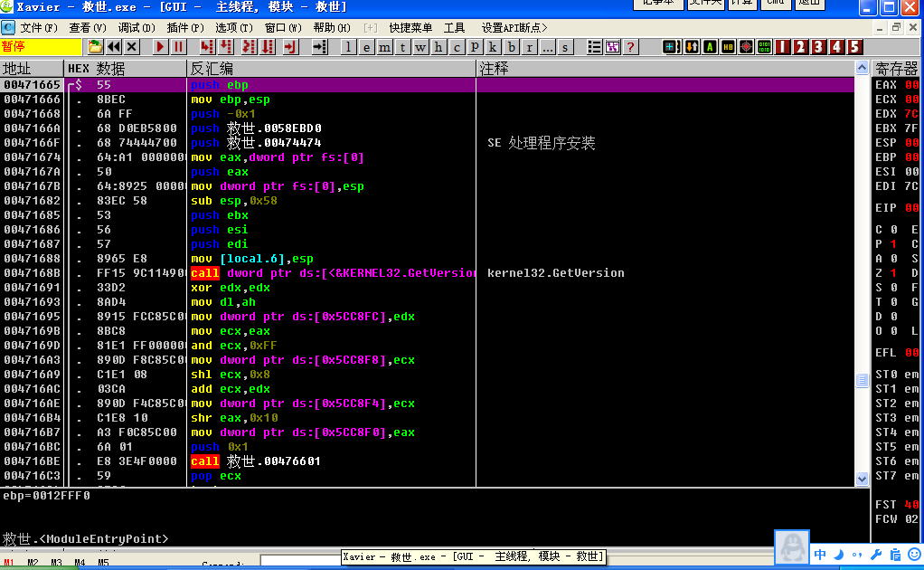This screenshot has width=924, height=570.
Task: Pause execution with the red pause icon
Action: 178,47
